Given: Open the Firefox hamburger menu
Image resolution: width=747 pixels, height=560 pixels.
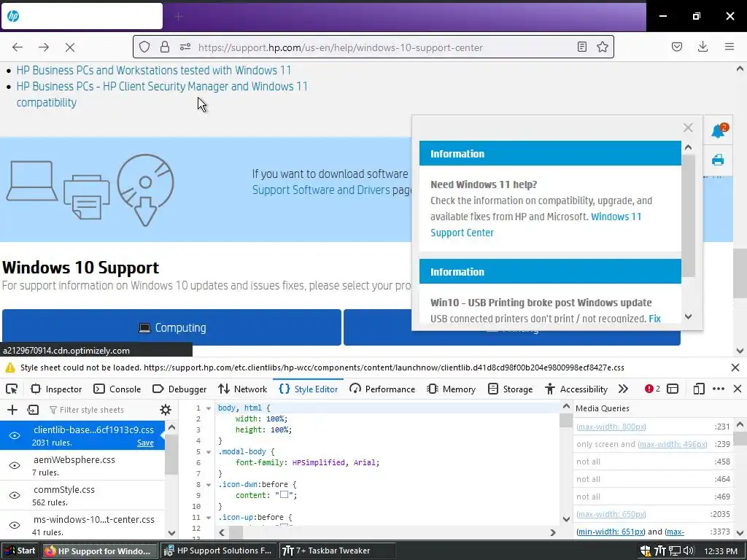Looking at the screenshot, I should click(729, 47).
